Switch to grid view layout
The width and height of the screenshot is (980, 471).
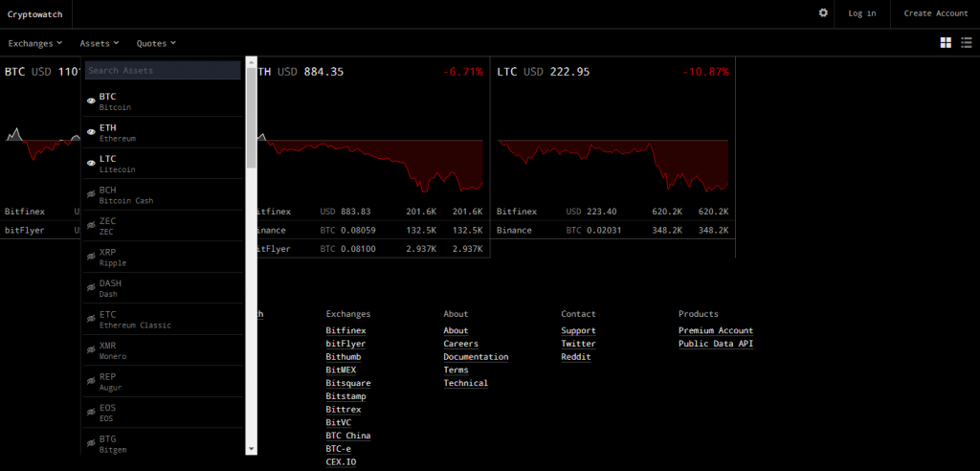pos(946,42)
